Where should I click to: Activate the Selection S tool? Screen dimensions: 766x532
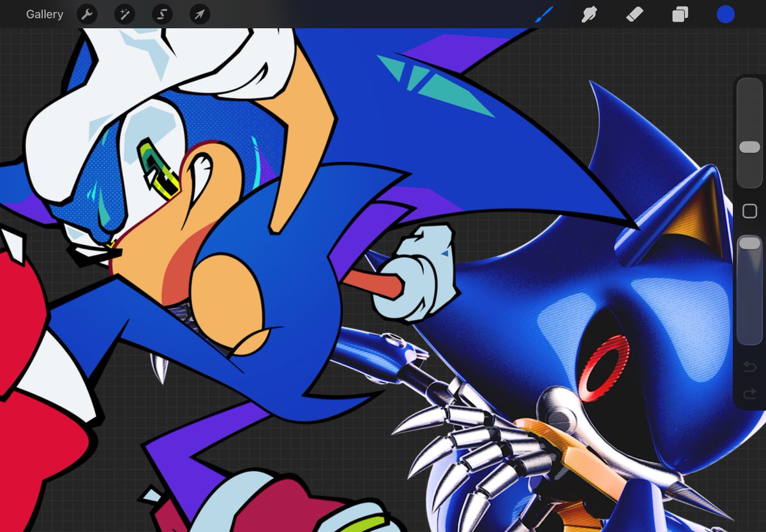pos(162,14)
